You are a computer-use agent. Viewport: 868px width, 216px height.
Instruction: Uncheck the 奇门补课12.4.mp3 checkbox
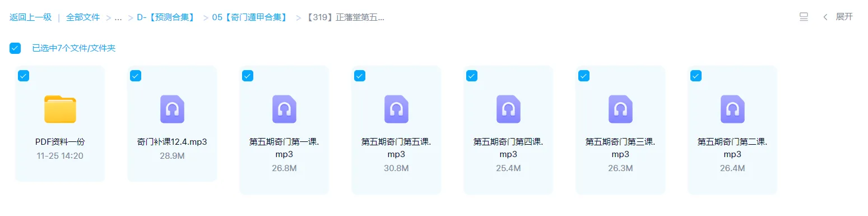tap(136, 76)
